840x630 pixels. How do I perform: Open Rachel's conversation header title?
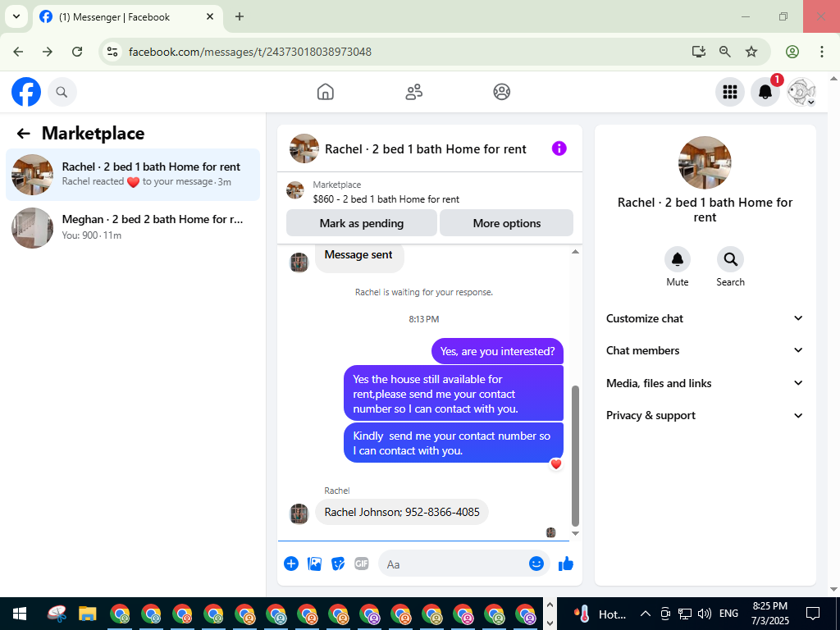426,149
